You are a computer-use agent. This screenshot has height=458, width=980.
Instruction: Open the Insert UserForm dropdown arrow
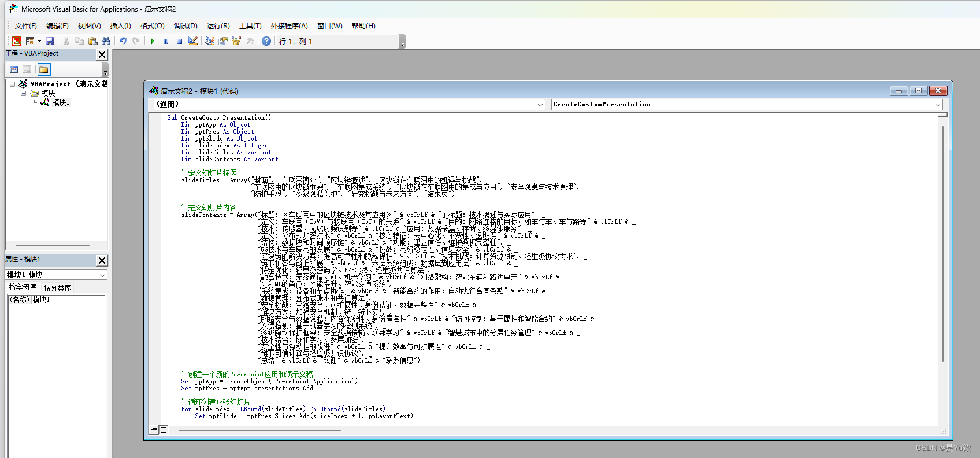(39, 41)
